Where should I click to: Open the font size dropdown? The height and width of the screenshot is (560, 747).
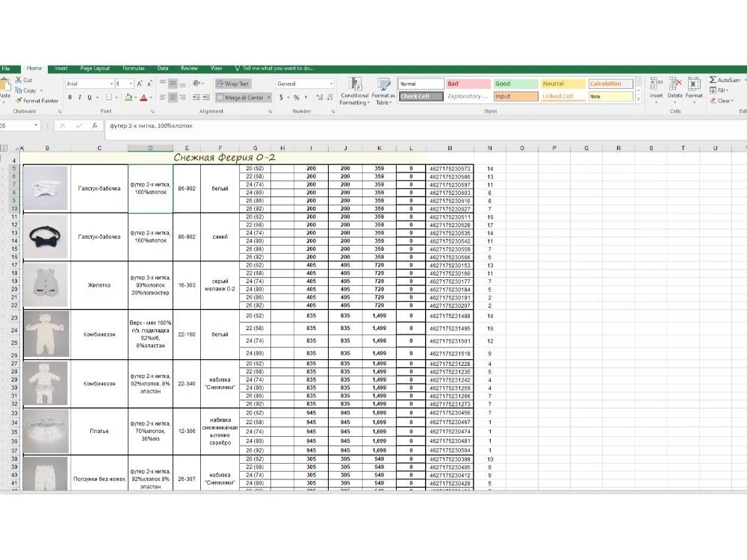pyautogui.click(x=131, y=84)
